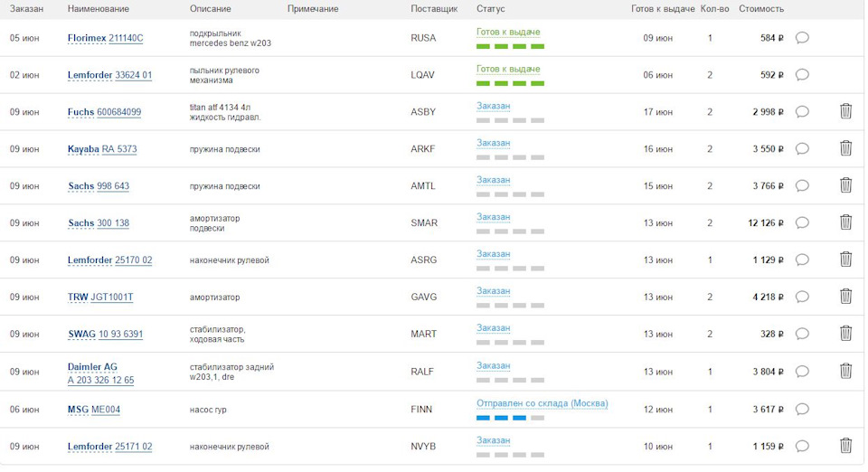This screenshot has width=868, height=472.
Task: Click gray progress bar of Sachs 300 138 order
Action: tap(510, 231)
